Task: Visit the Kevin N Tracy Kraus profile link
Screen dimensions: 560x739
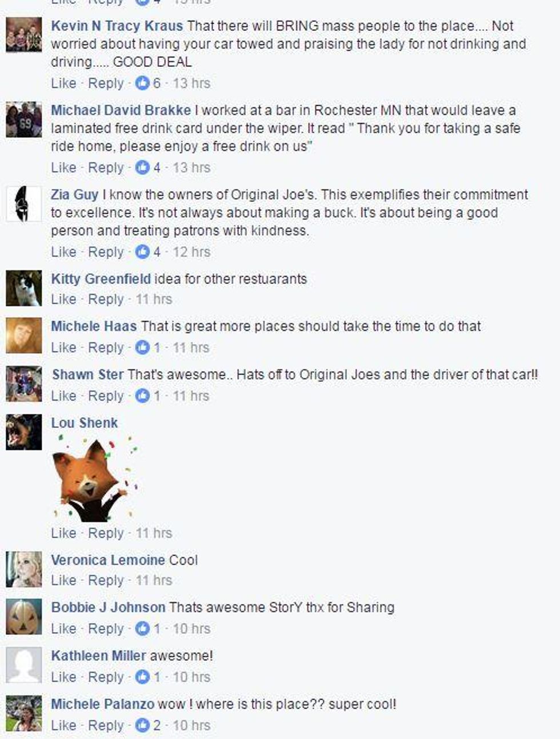Action: click(117, 26)
